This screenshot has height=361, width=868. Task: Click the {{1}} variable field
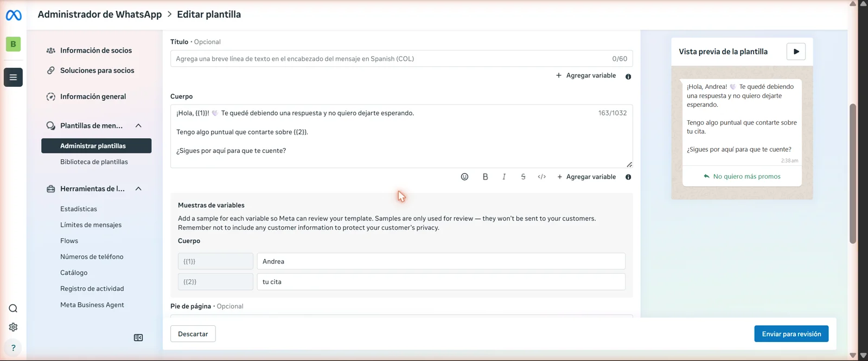point(215,261)
